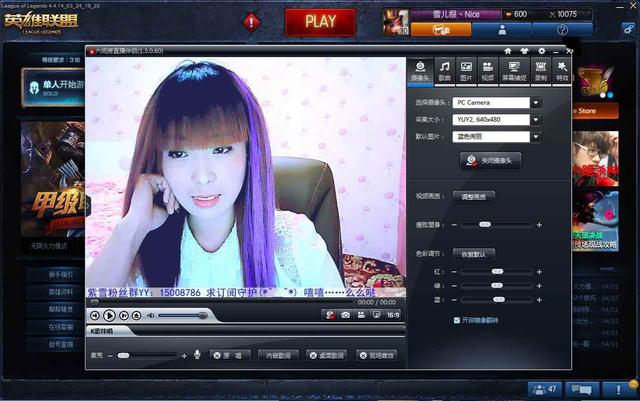Click minus on the face slimming slider
This screenshot has height=401, width=640.
(454, 225)
